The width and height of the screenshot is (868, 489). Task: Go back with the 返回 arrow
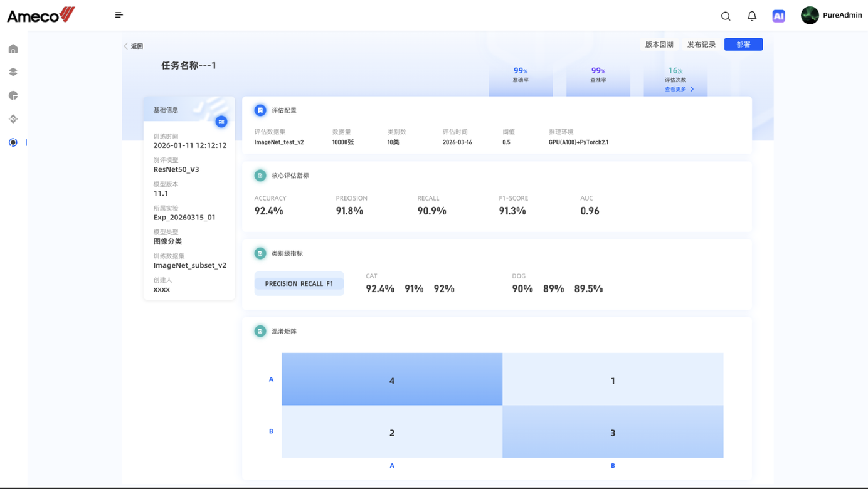[x=133, y=46]
